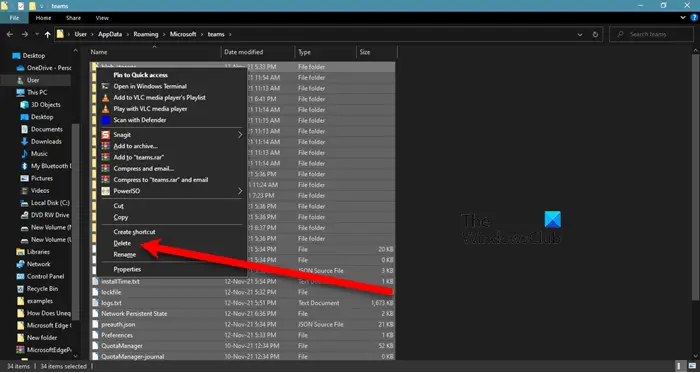This screenshot has width=700, height=373.
Task: Switch to Details view layout icon
Action: click(679, 367)
